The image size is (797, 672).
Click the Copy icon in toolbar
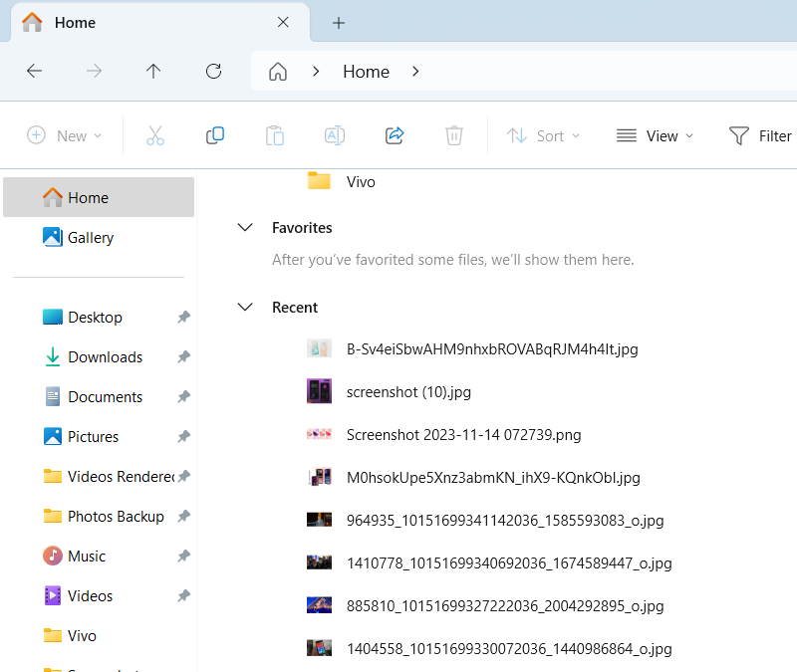click(x=215, y=135)
